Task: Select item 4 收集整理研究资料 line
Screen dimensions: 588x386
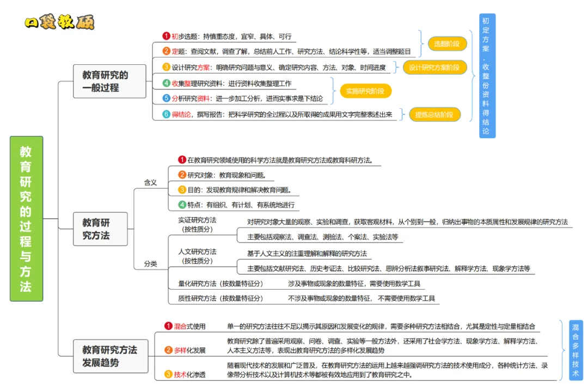Action: 227,83
